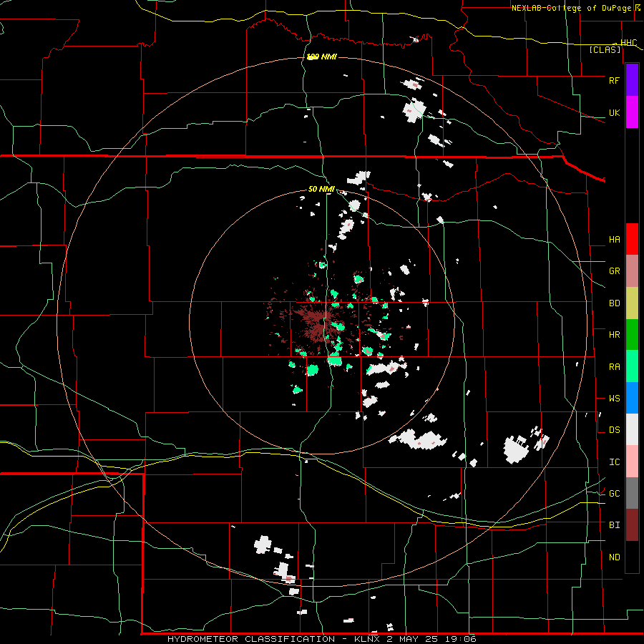Click the green rain cell south of radar

335,361
